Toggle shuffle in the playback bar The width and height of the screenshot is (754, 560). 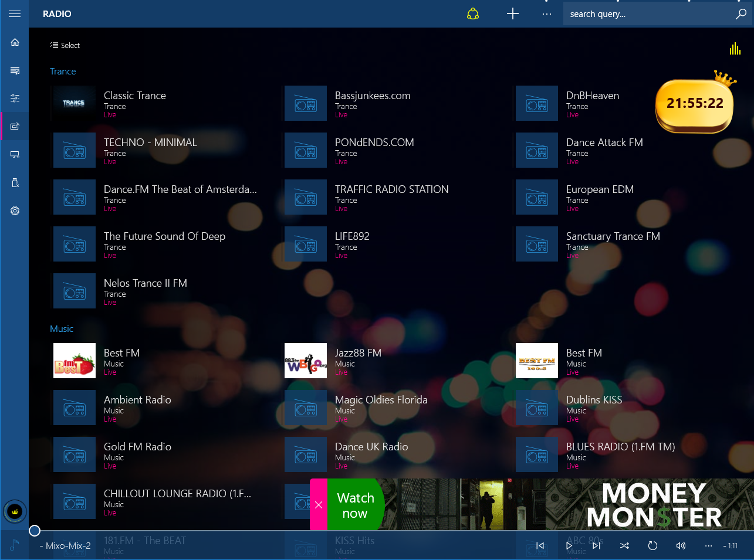(624, 546)
